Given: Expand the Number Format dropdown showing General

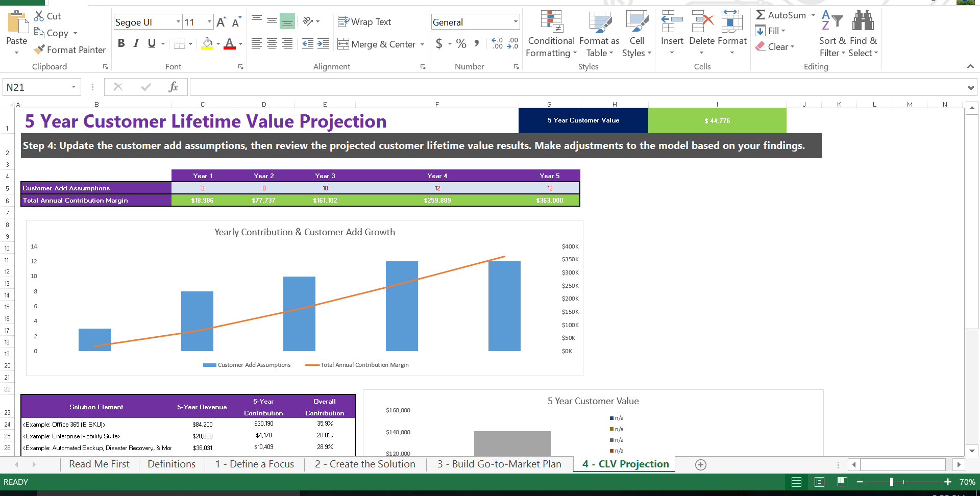Looking at the screenshot, I should [517, 21].
